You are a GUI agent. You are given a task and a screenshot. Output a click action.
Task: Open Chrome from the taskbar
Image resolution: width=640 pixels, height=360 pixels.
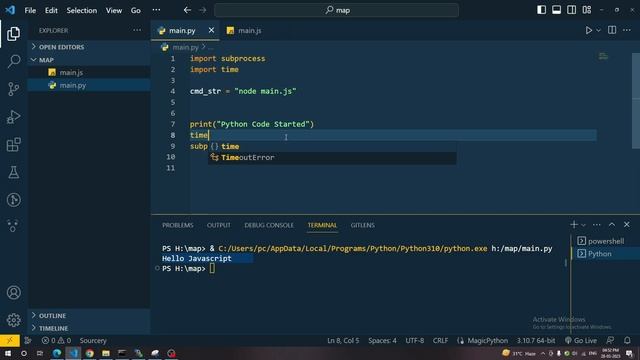tap(89, 353)
